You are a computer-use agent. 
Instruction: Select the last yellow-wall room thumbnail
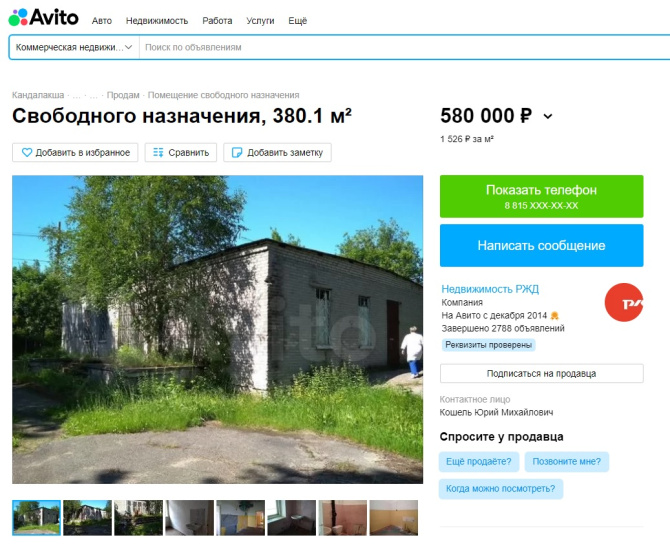click(x=394, y=518)
